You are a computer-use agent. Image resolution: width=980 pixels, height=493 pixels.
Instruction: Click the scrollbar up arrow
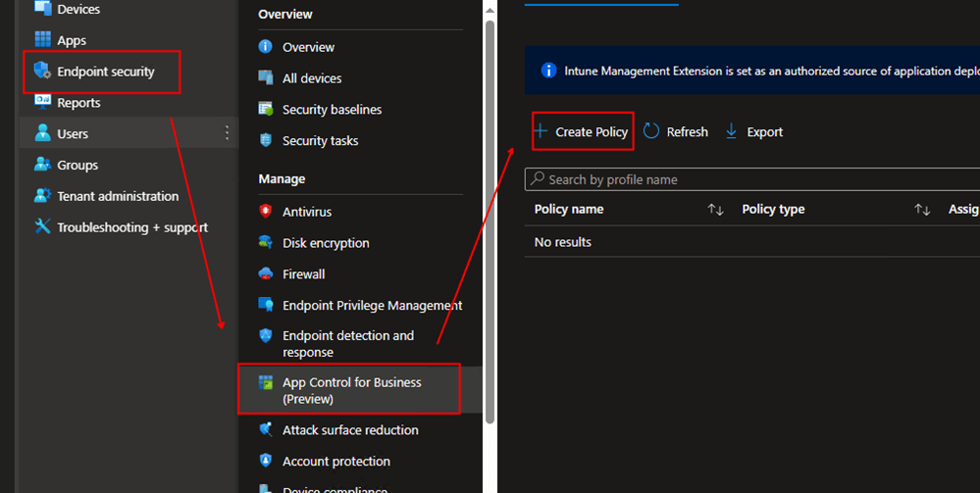(x=490, y=10)
